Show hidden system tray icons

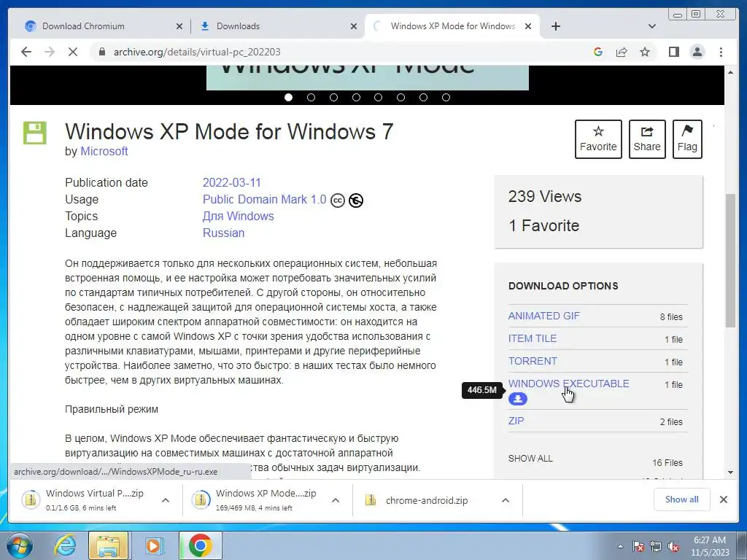click(x=620, y=546)
